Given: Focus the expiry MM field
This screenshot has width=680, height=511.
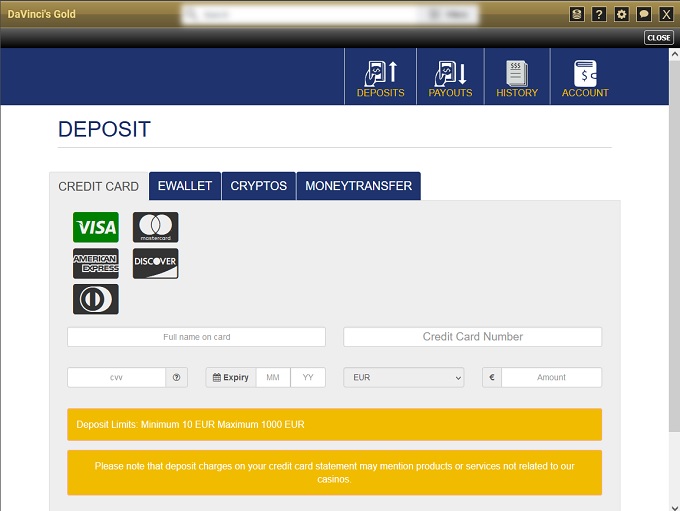Looking at the screenshot, I should coord(273,377).
